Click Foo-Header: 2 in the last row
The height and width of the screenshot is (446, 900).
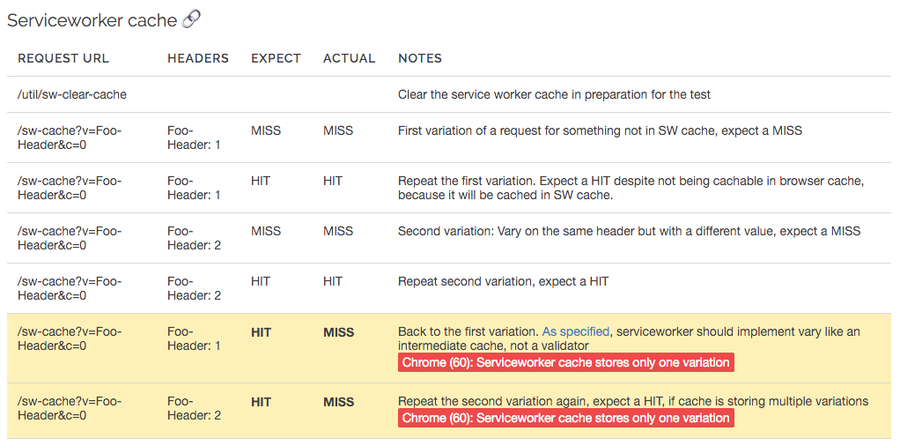(194, 408)
